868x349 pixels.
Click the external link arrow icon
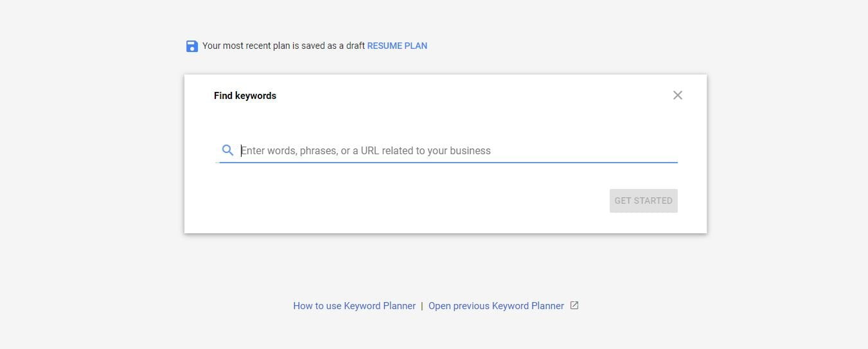click(x=574, y=306)
